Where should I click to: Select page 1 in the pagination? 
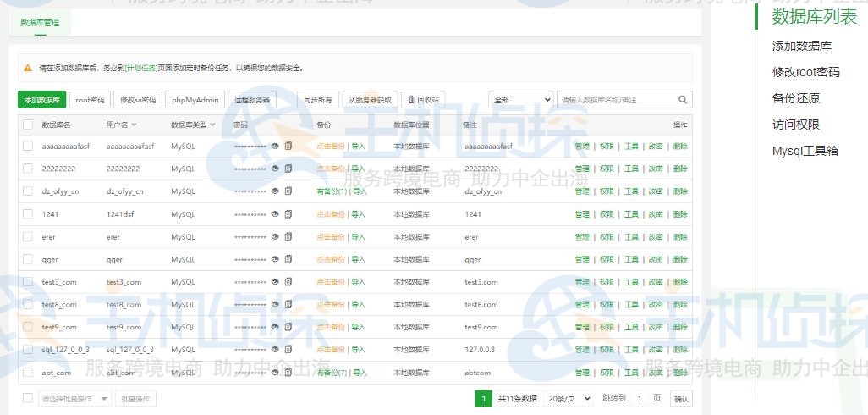pos(483,398)
